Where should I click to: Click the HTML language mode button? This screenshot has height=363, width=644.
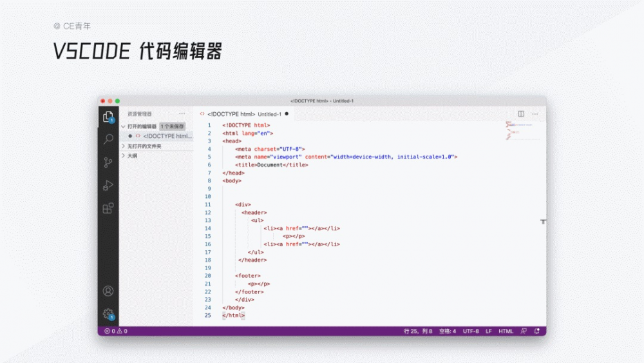[506, 331]
